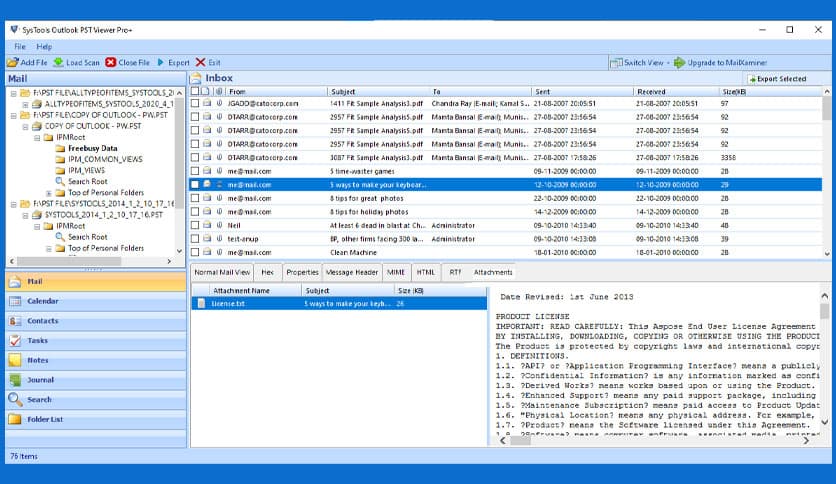
Task: Click the Notes icon in navigation pane
Action: [15, 360]
